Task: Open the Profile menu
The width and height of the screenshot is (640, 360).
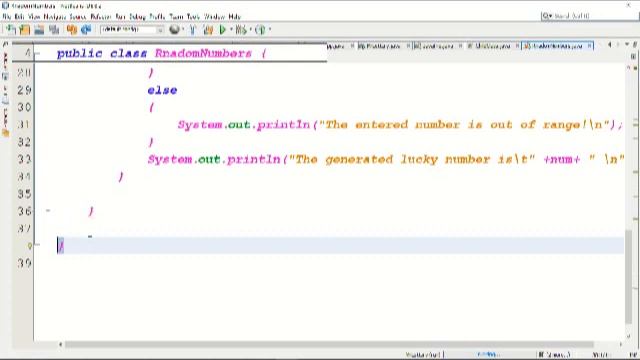Action: [157, 17]
